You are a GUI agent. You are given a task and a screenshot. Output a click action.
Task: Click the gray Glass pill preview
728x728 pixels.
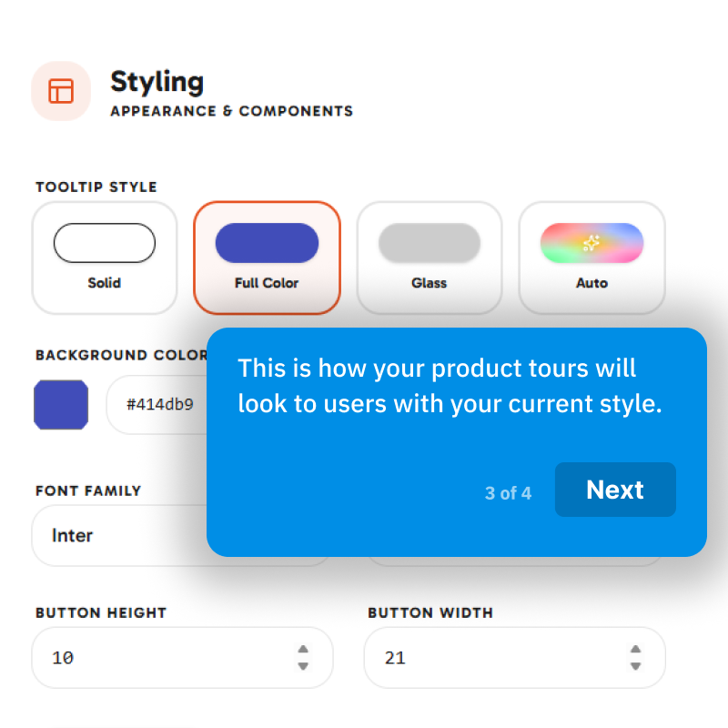[x=429, y=243]
